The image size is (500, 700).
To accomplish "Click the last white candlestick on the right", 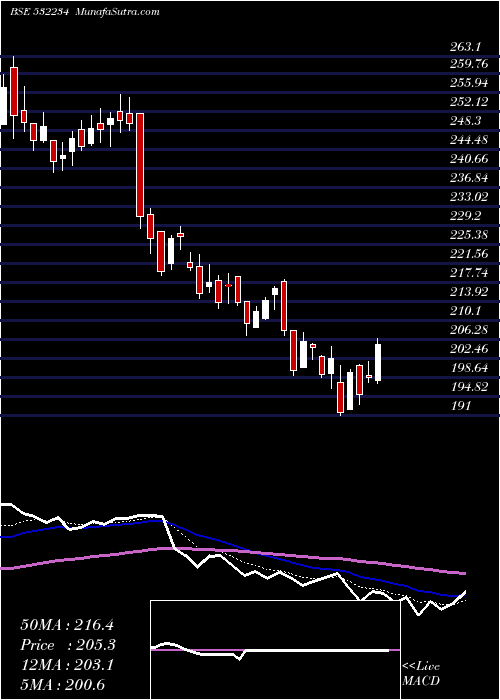I will [x=378, y=362].
